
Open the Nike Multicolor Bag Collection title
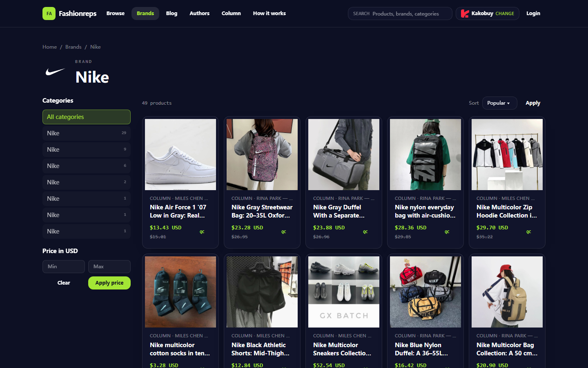tap(507, 349)
